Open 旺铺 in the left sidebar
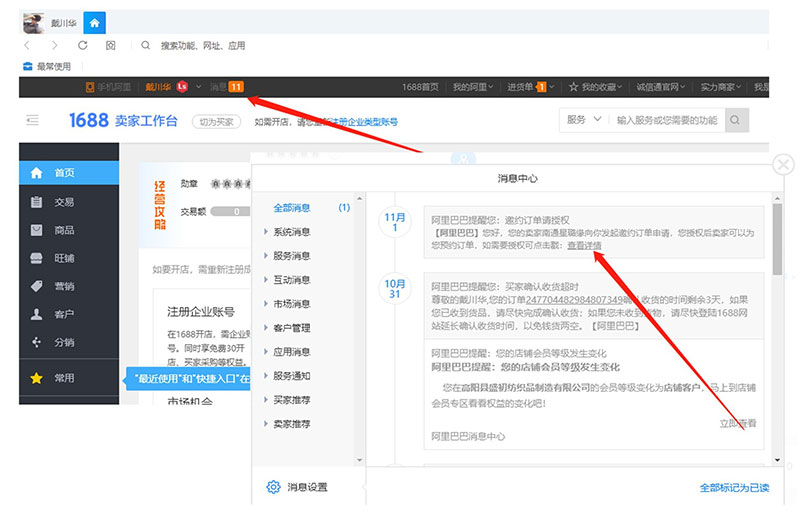The image size is (800, 518). pyautogui.click(x=69, y=258)
